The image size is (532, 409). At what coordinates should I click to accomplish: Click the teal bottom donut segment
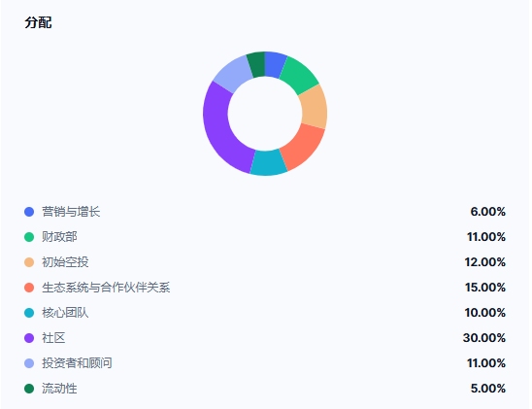pos(268,162)
